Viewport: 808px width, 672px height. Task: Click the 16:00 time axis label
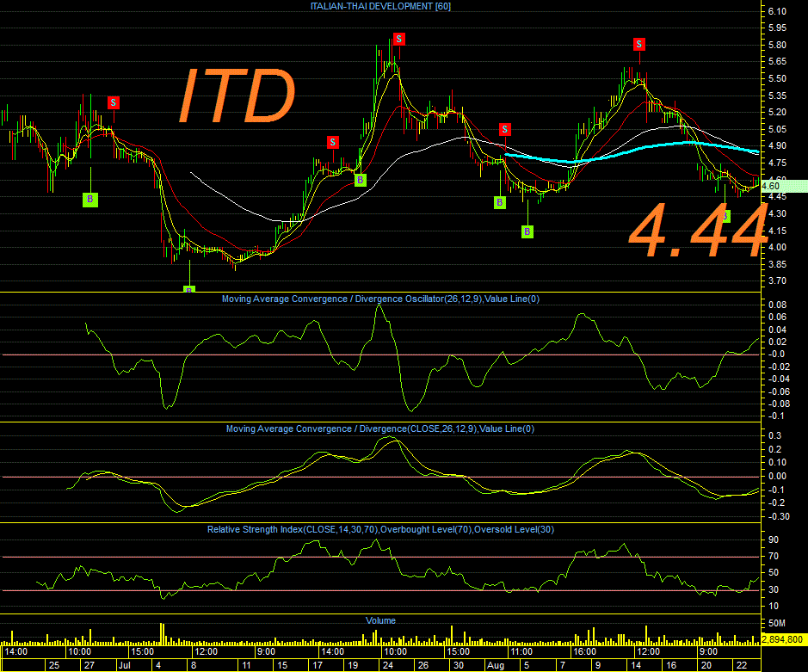pyautogui.click(x=585, y=652)
